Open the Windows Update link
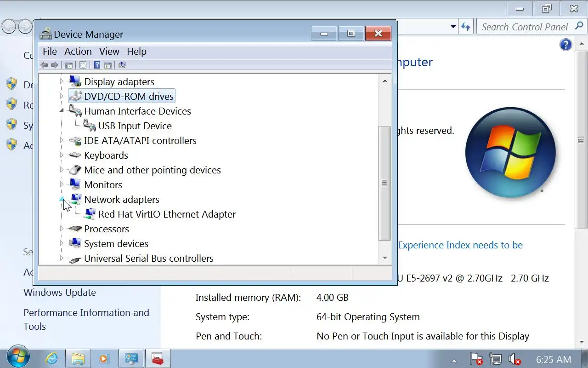Image resolution: width=588 pixels, height=368 pixels. 60,293
